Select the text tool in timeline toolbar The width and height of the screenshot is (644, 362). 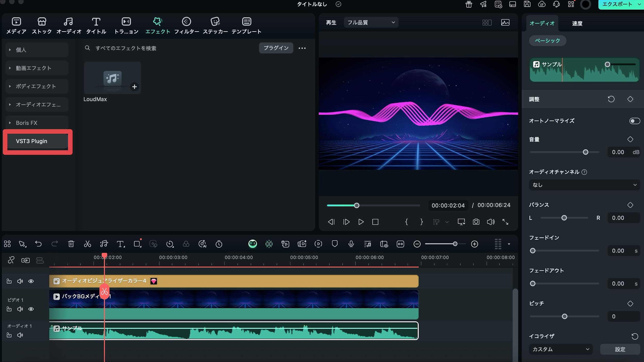(120, 244)
